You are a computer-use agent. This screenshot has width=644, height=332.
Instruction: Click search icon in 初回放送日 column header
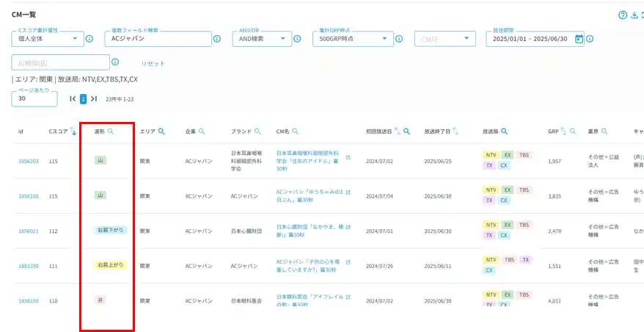(406, 131)
